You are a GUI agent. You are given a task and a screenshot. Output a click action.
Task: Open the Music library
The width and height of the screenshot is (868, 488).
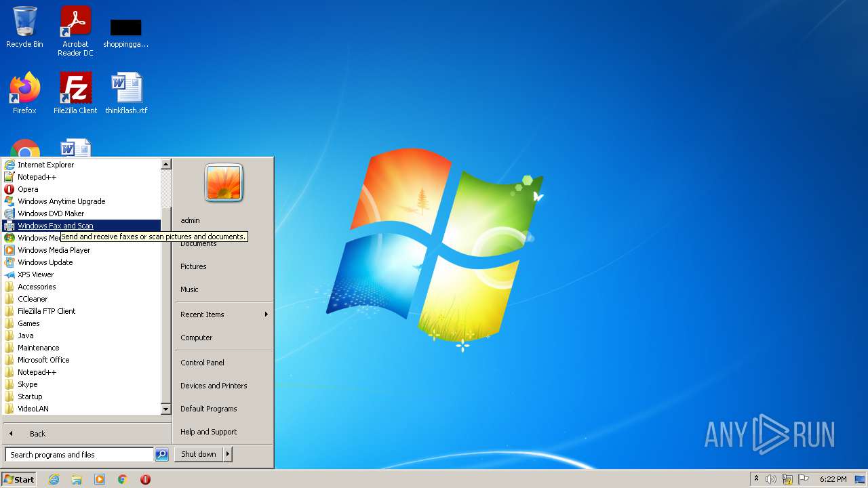[224, 289]
